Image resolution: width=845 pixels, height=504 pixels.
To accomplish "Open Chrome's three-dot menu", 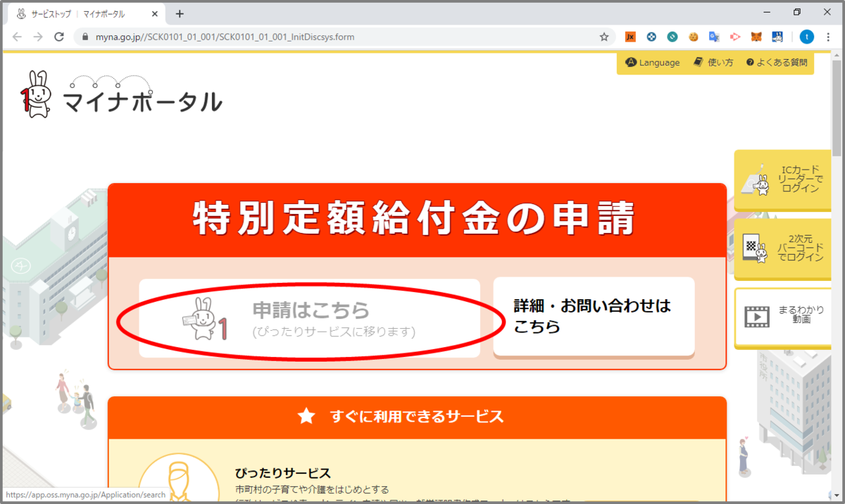I will coord(830,37).
